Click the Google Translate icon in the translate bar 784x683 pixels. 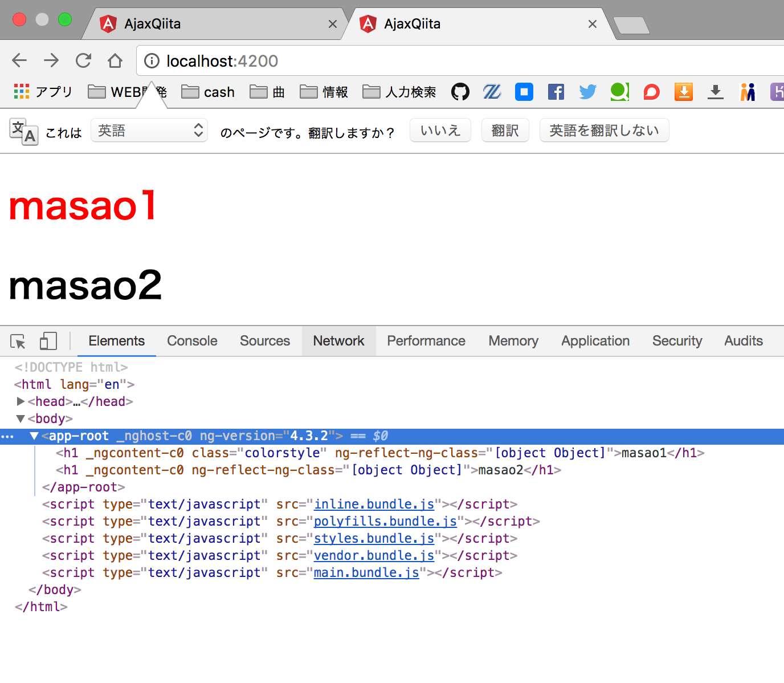click(x=23, y=131)
